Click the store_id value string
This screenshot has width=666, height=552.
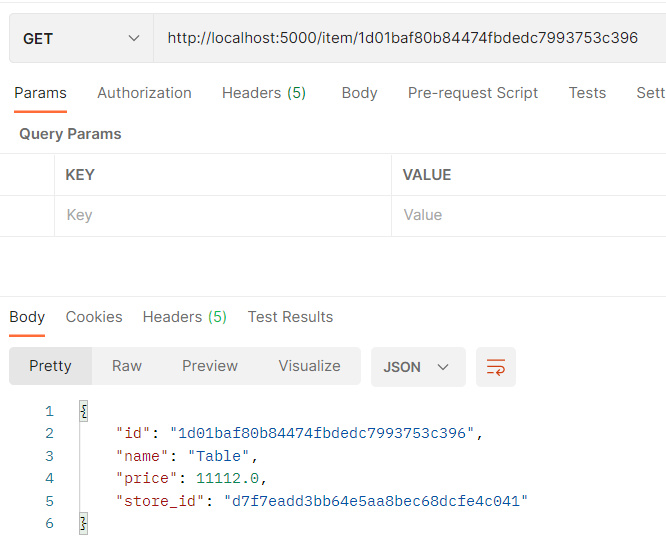pos(376,501)
